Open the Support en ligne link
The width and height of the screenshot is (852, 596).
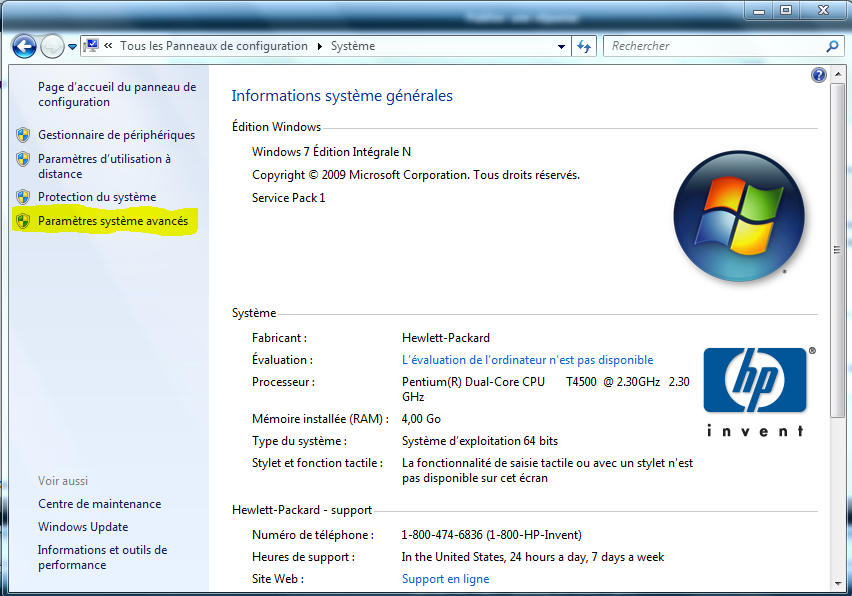[445, 578]
